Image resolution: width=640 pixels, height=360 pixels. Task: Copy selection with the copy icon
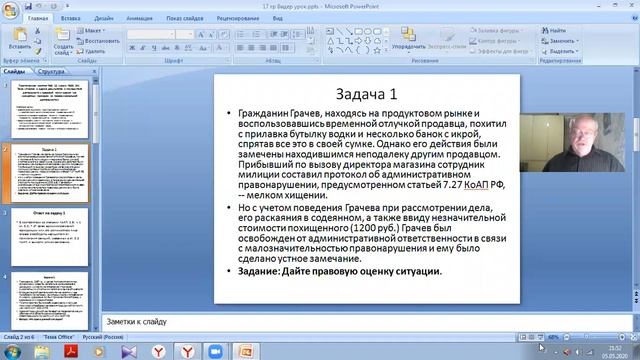tap(38, 41)
